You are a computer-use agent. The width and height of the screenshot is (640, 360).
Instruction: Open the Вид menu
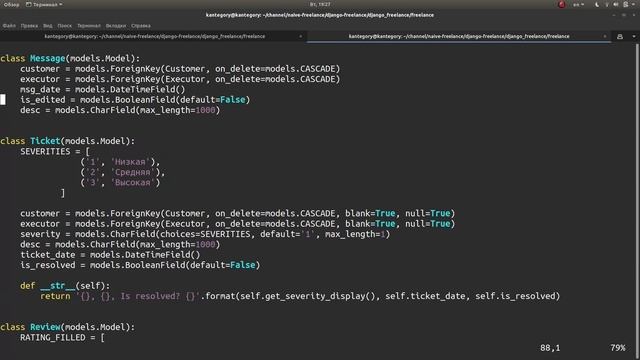[x=48, y=26]
